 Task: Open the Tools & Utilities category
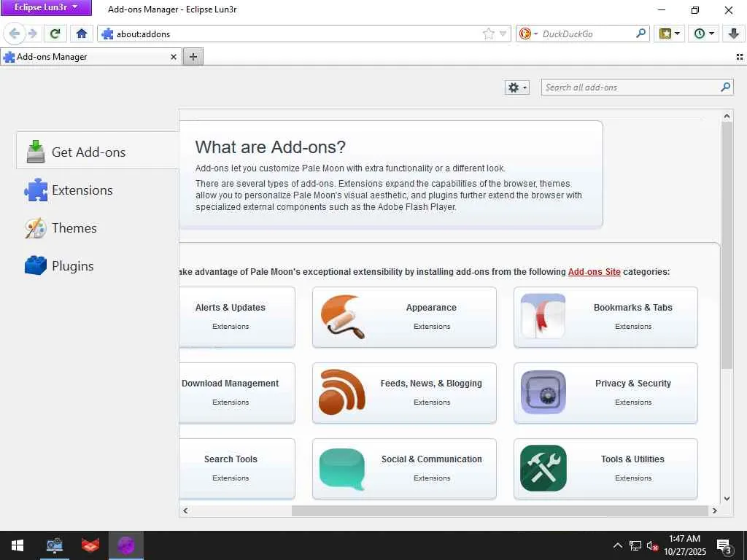point(605,469)
